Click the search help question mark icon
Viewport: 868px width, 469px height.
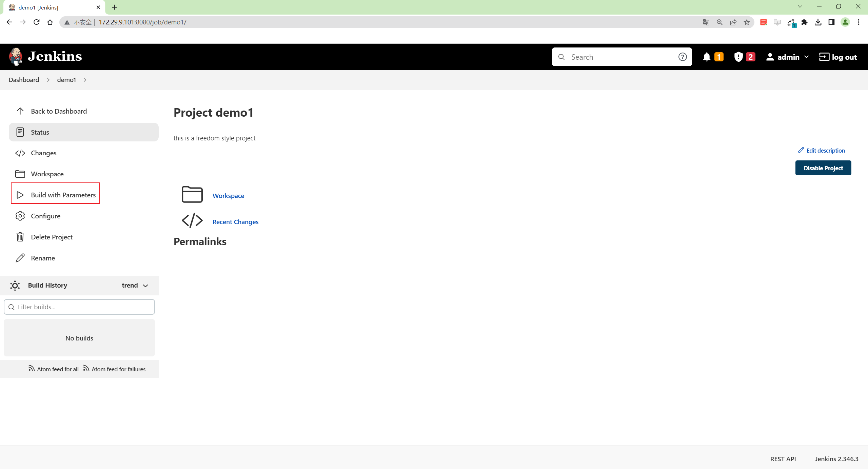683,57
